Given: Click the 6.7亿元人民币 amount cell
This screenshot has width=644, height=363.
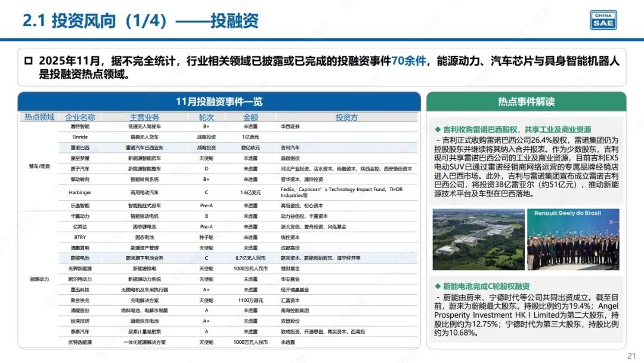Looking at the screenshot, I should (x=250, y=258).
